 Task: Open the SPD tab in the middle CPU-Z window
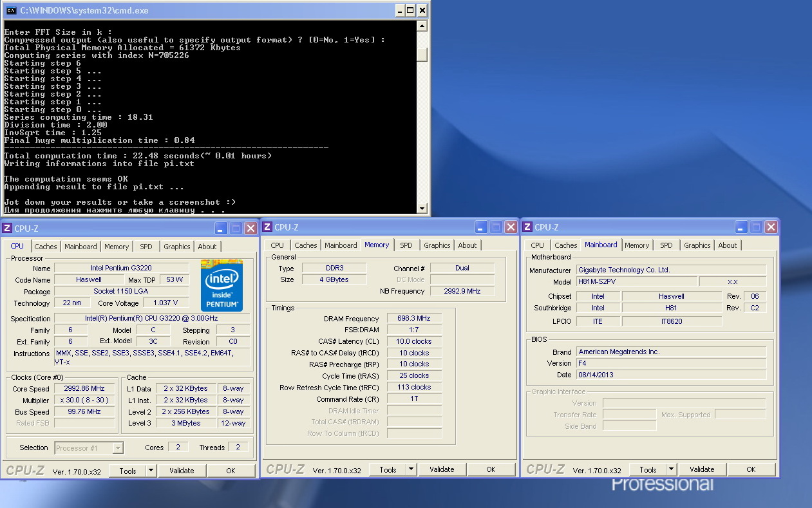coord(406,245)
